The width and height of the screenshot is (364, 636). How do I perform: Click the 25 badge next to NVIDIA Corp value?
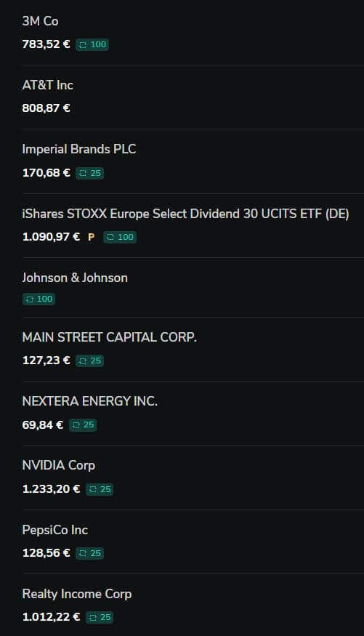[x=100, y=490]
